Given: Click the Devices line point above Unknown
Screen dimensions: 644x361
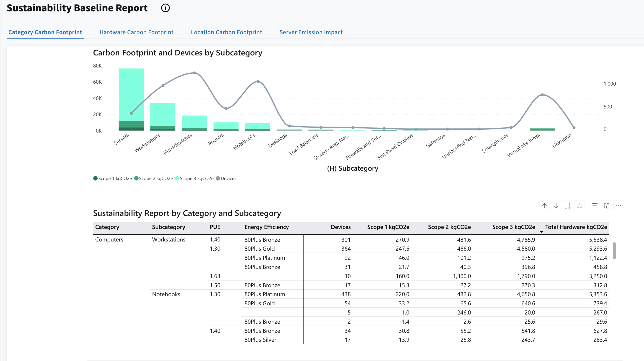Looking at the screenshot, I should pos(574,128).
